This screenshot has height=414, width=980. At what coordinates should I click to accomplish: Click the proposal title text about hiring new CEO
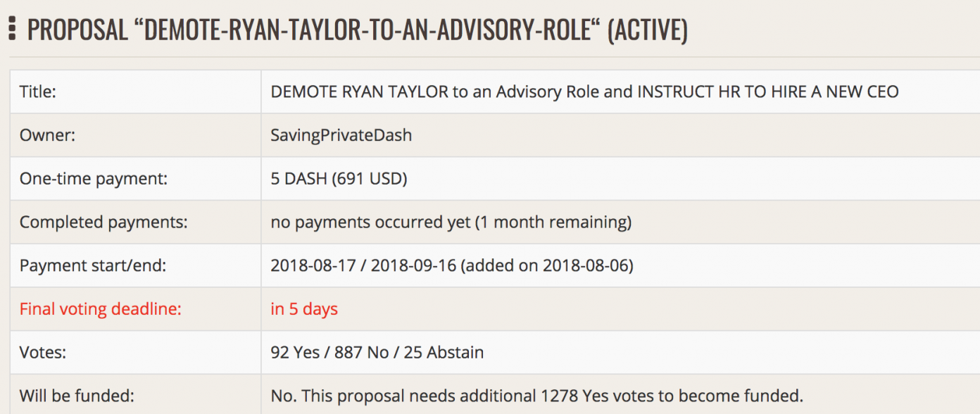coord(584,92)
